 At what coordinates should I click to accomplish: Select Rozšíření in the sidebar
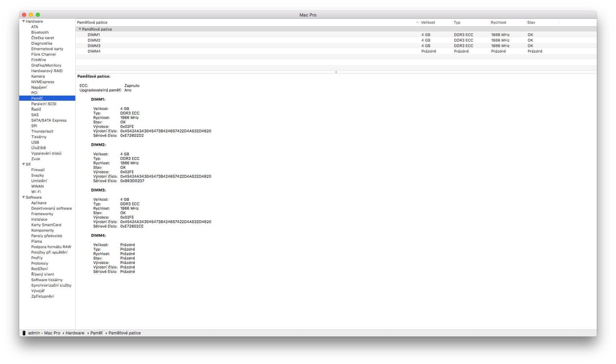click(40, 269)
